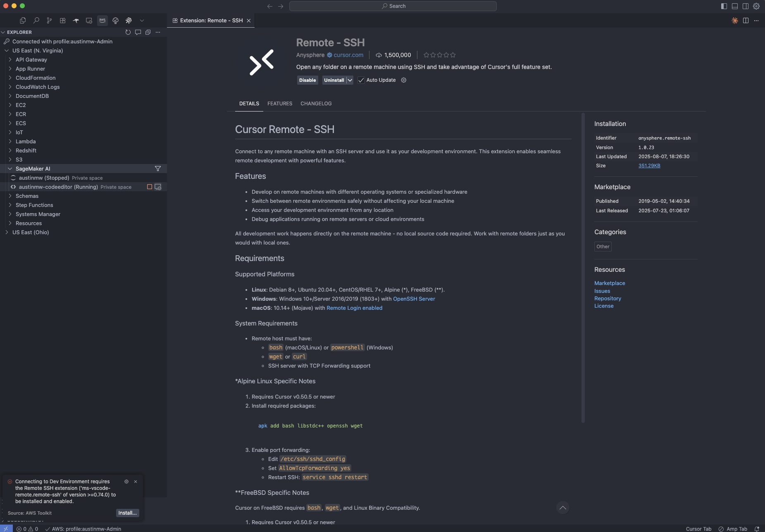Split the editor to the right

tap(746, 21)
